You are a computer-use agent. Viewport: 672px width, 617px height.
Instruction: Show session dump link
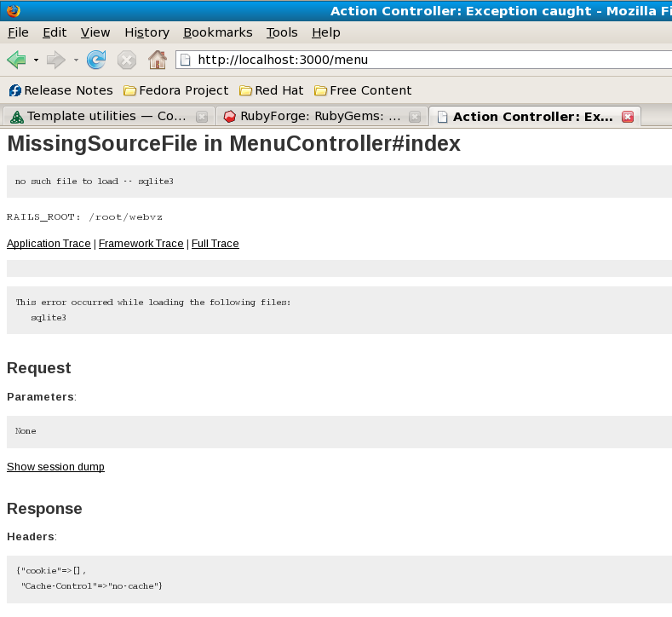[x=55, y=467]
